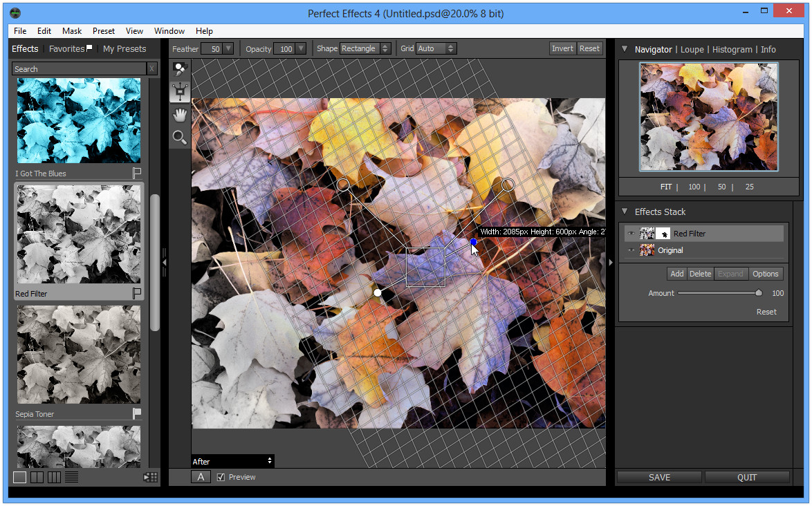The width and height of the screenshot is (812, 506).
Task: Select the Sepia Toner effect thumbnail
Action: click(x=79, y=355)
